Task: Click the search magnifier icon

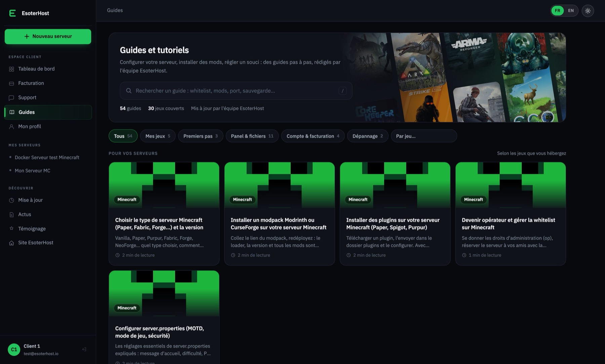Action: (x=129, y=91)
